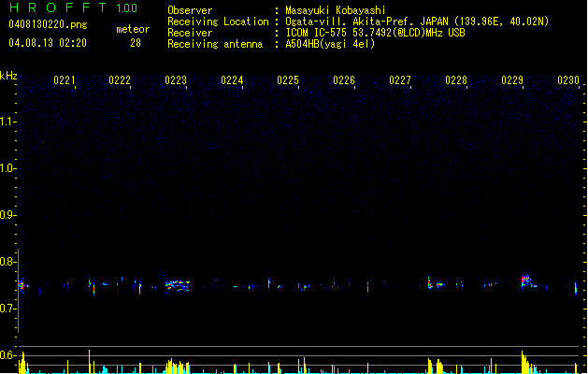The width and height of the screenshot is (588, 374).
Task: Click the bright meteor echo near 0229
Action: [527, 281]
